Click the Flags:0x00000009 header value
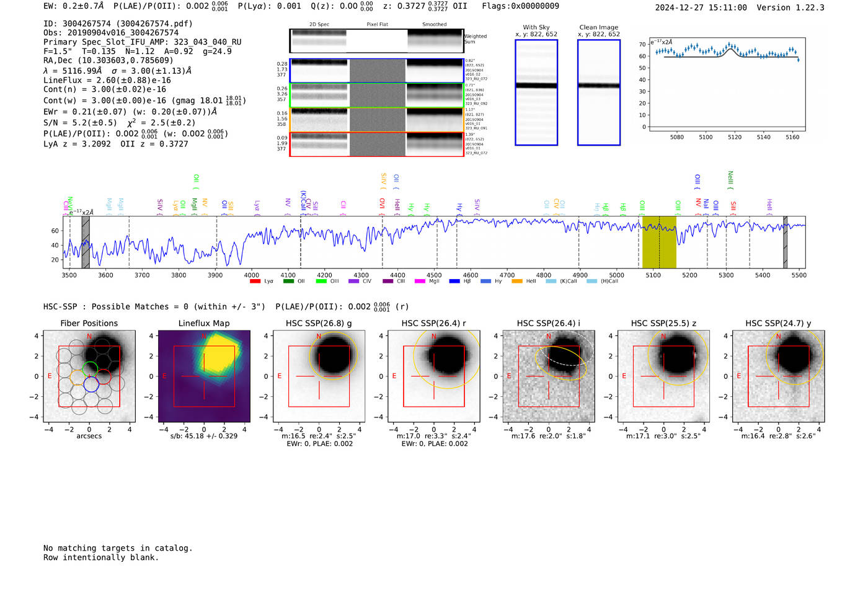Screen dimensions: 868x591 point(520,6)
